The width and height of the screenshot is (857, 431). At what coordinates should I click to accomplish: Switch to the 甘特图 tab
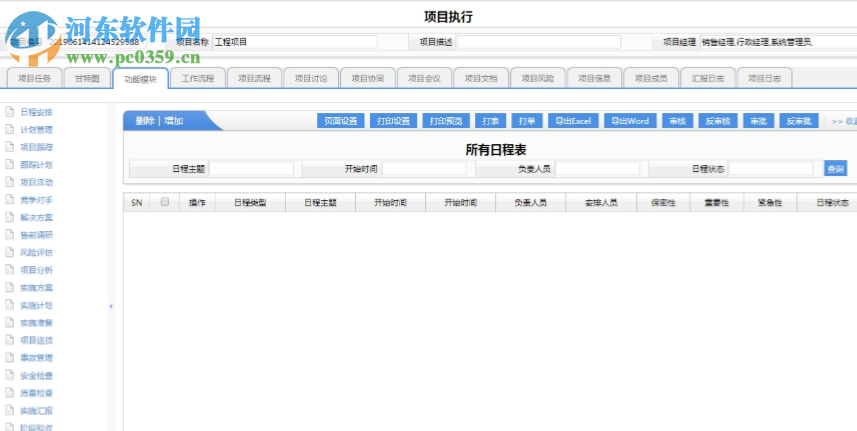tap(87, 78)
